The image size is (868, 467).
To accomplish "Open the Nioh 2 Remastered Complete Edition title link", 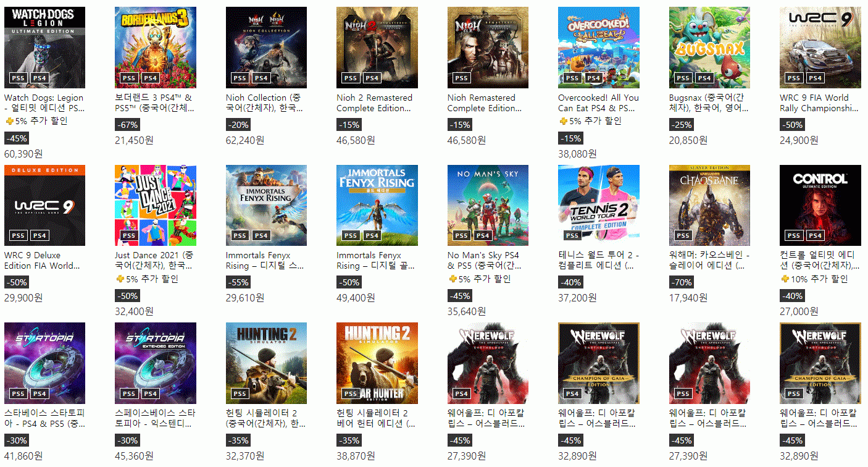I will coord(374,103).
